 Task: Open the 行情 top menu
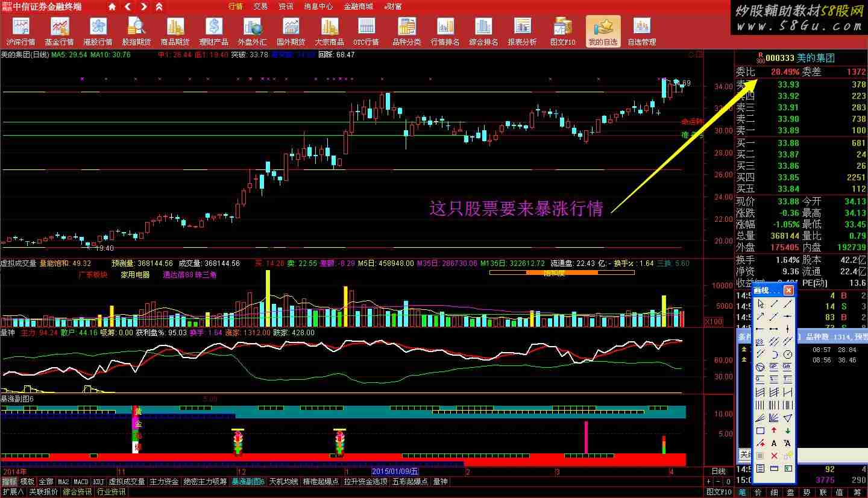point(236,7)
